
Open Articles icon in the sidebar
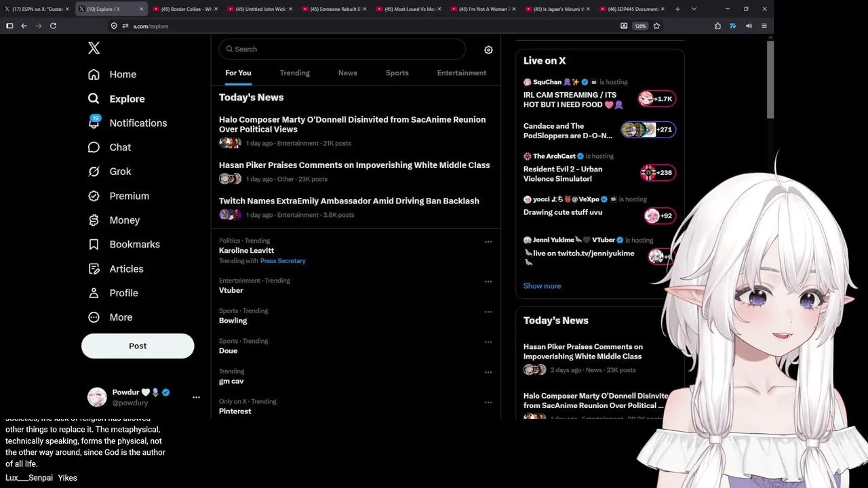tap(94, 269)
